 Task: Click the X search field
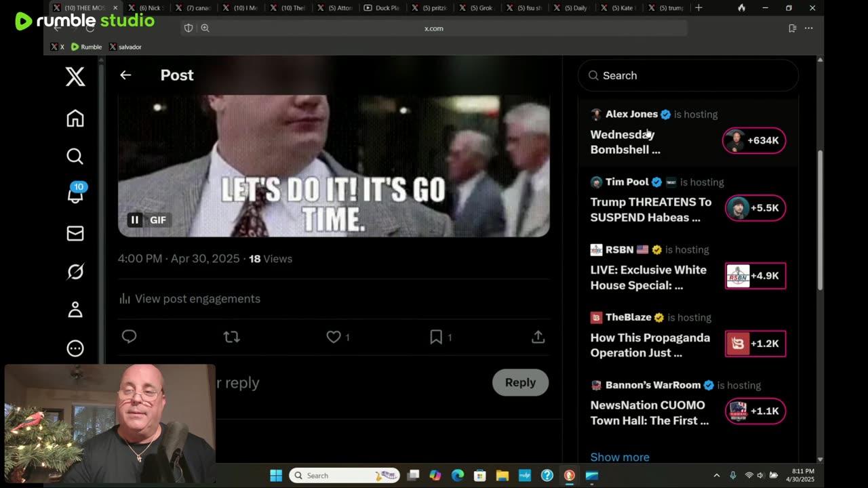(688, 75)
